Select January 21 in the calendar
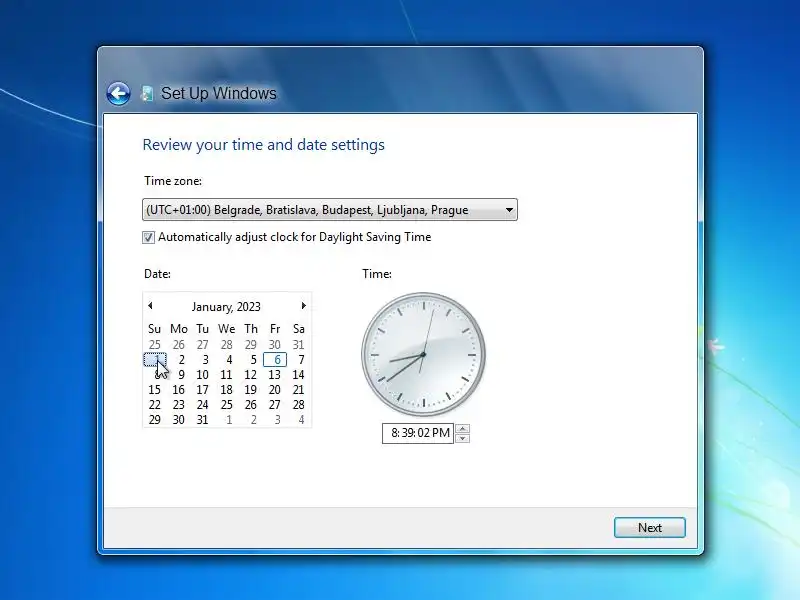 [299, 390]
